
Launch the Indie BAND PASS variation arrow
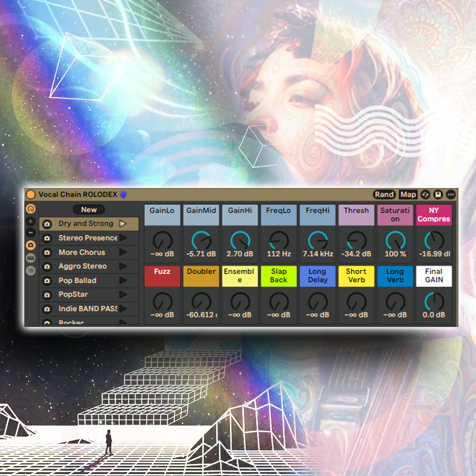pos(123,308)
